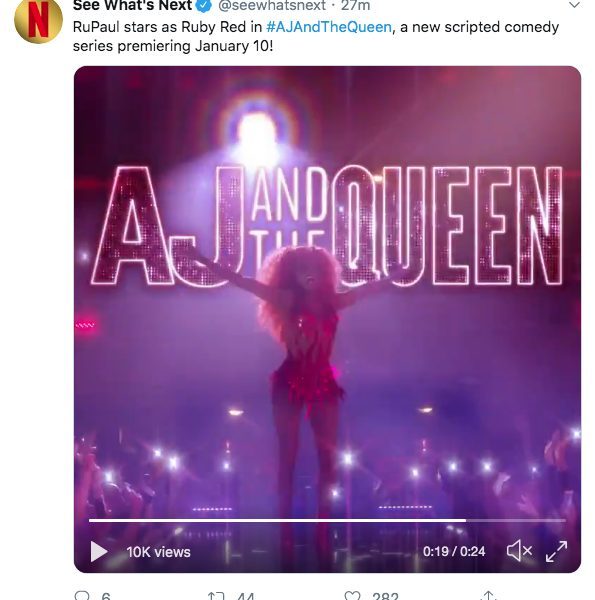Click the retweet count 44
The width and height of the screenshot is (595, 600).
[245, 596]
